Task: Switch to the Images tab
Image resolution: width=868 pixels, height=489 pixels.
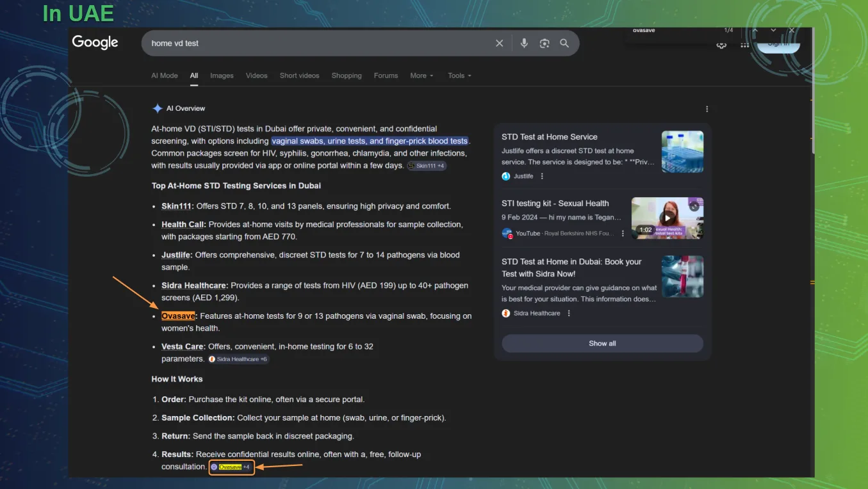Action: point(222,76)
